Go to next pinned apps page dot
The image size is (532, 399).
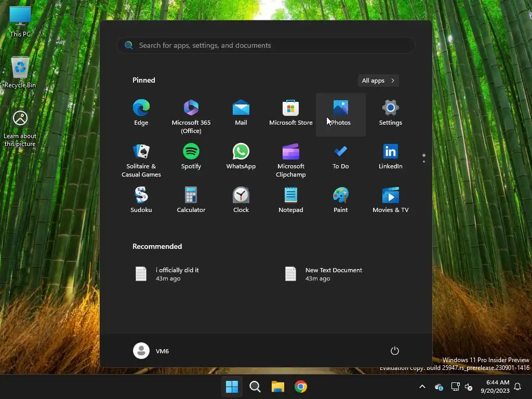tap(424, 161)
